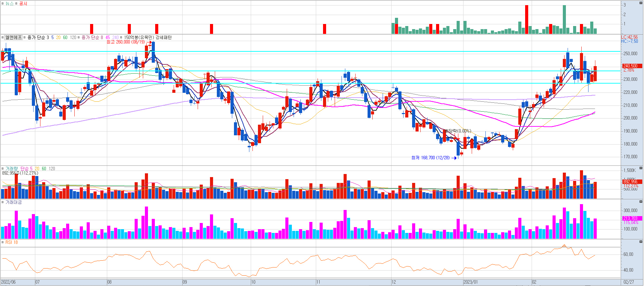
Task: Click the square marker beside RSI 18
Action: coord(3,242)
